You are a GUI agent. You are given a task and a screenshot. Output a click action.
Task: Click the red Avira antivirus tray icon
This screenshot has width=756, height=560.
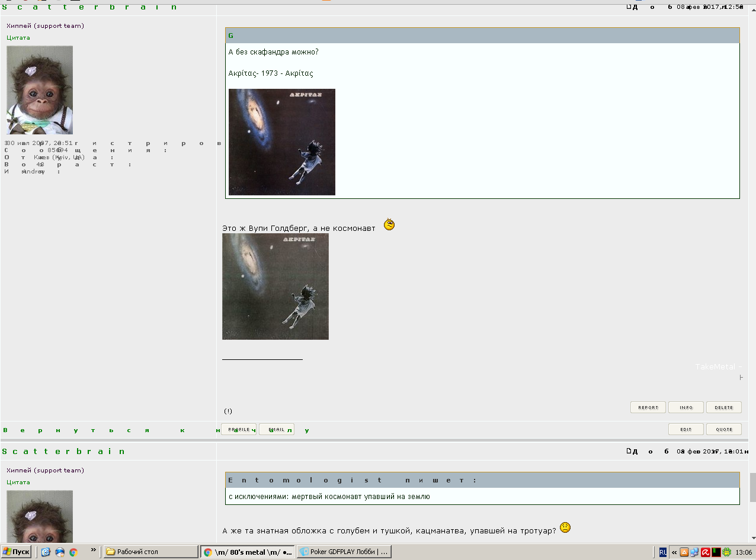click(706, 552)
